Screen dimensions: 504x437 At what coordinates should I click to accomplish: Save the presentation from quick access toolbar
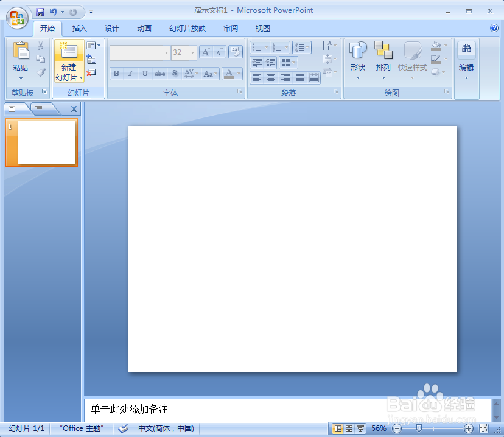[40, 12]
